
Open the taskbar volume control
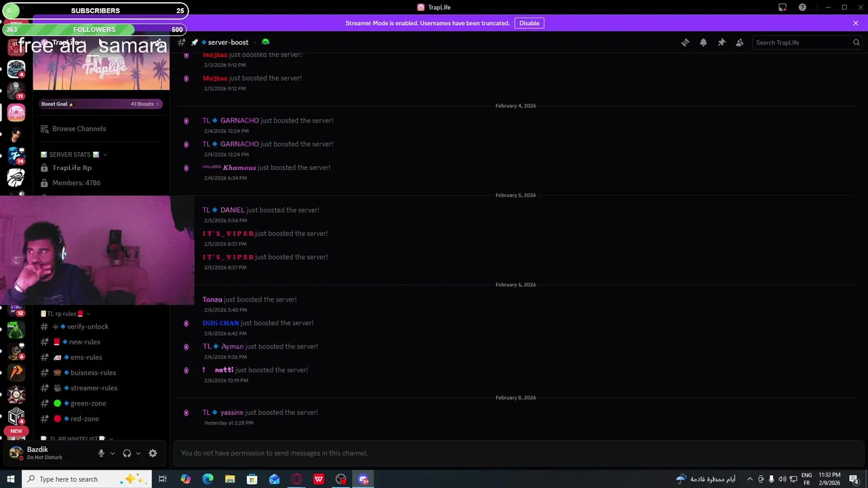point(782,479)
